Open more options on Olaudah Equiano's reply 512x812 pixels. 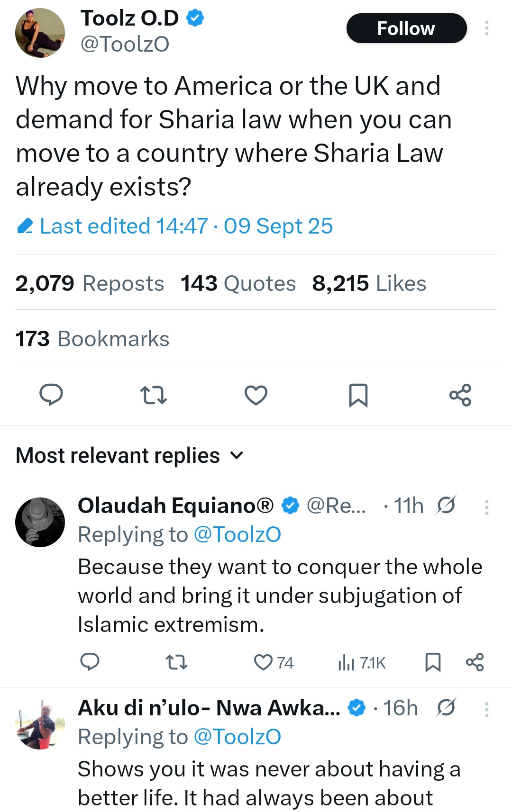[486, 507]
